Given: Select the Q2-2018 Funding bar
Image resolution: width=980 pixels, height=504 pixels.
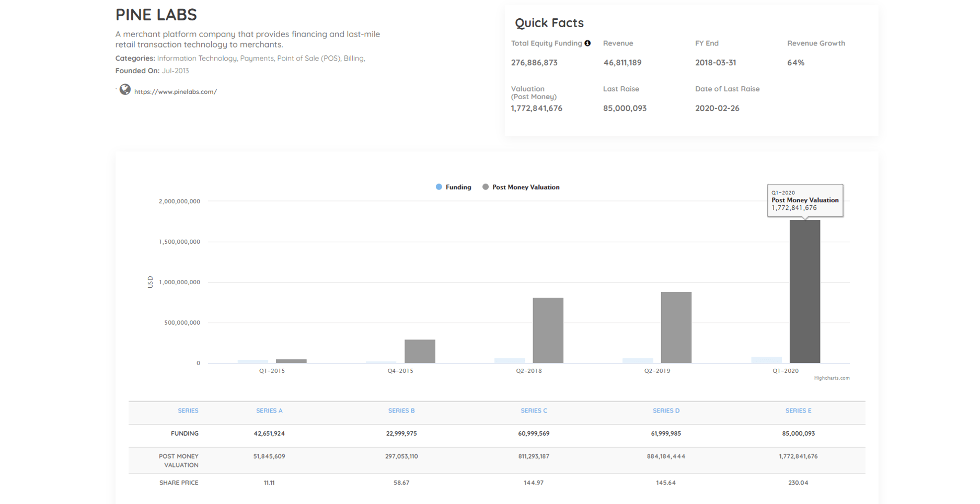Looking at the screenshot, I should pyautogui.click(x=510, y=360).
